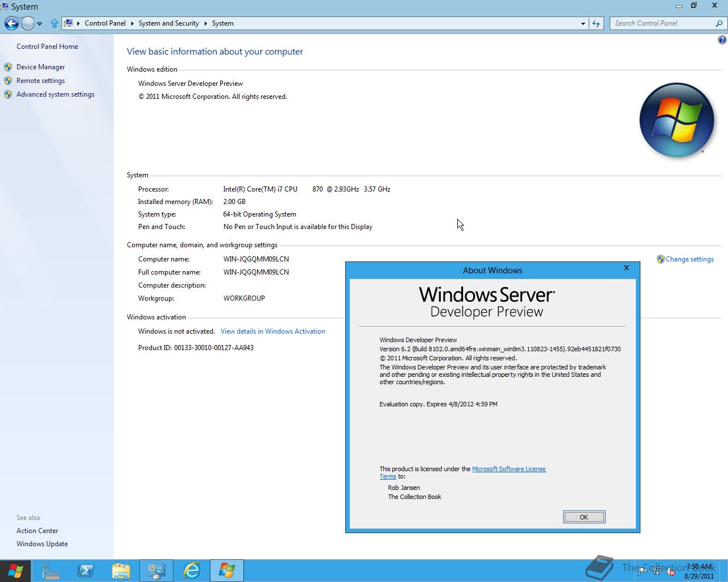Select computer name WIN-JQGQMM09LCN text
Viewport: 728px width, 582px height.
coord(256,259)
